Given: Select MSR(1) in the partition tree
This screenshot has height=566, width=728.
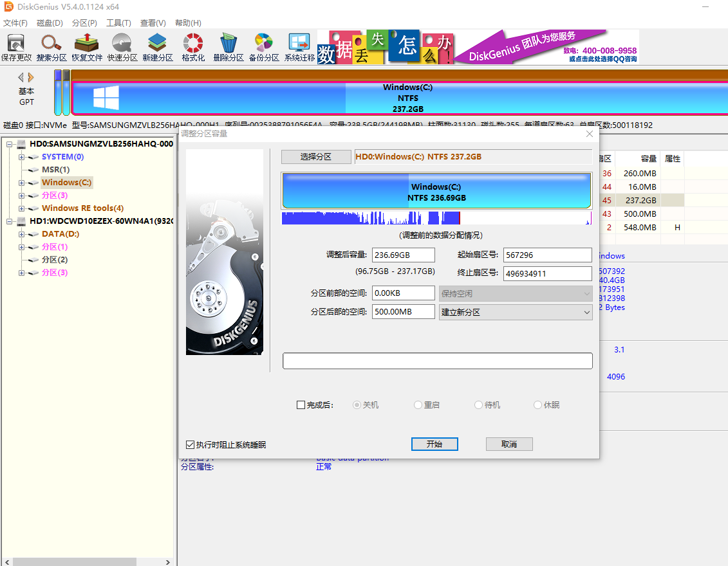Looking at the screenshot, I should pyautogui.click(x=56, y=170).
